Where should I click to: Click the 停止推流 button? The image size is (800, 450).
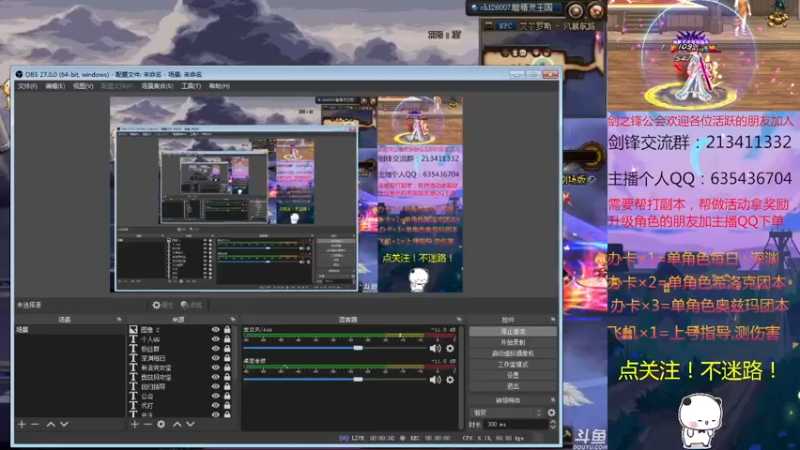[513, 332]
